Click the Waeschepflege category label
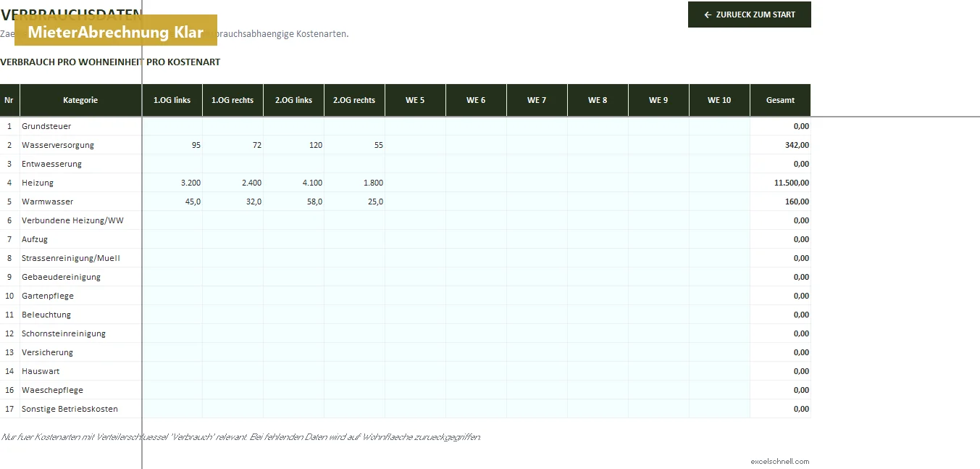 click(52, 390)
